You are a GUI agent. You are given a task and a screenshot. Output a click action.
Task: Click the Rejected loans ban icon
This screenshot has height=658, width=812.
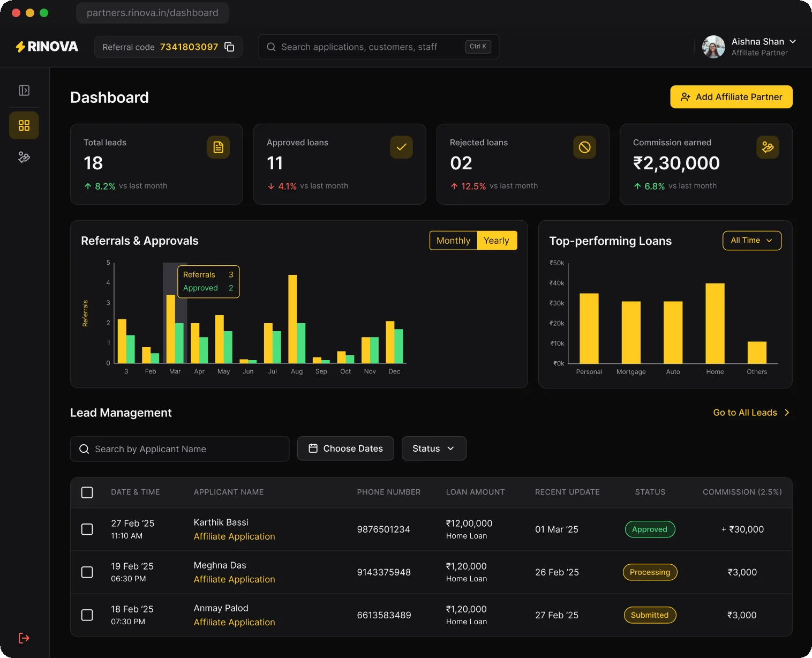click(x=585, y=147)
